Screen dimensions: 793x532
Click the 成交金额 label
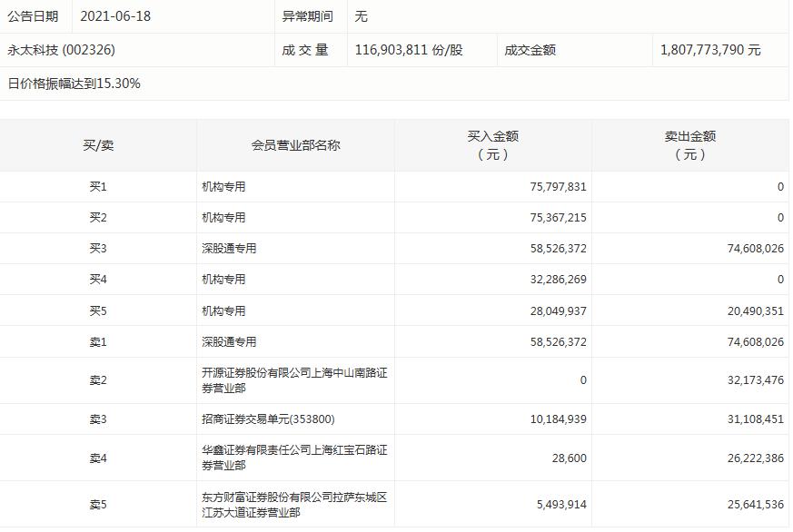point(530,50)
